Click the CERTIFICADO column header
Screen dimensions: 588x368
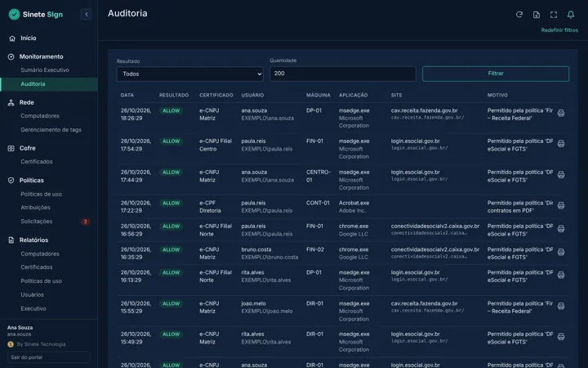[216, 96]
